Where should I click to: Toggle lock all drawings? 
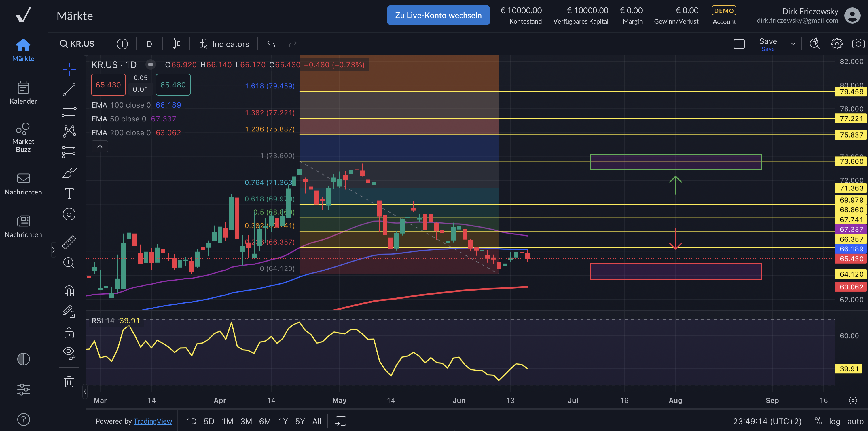(69, 333)
